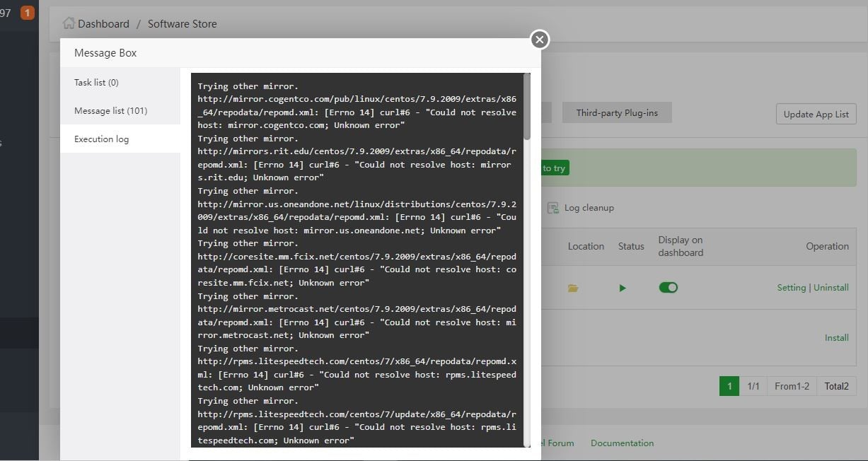Click the green play status icon
The image size is (868, 461).
623,288
